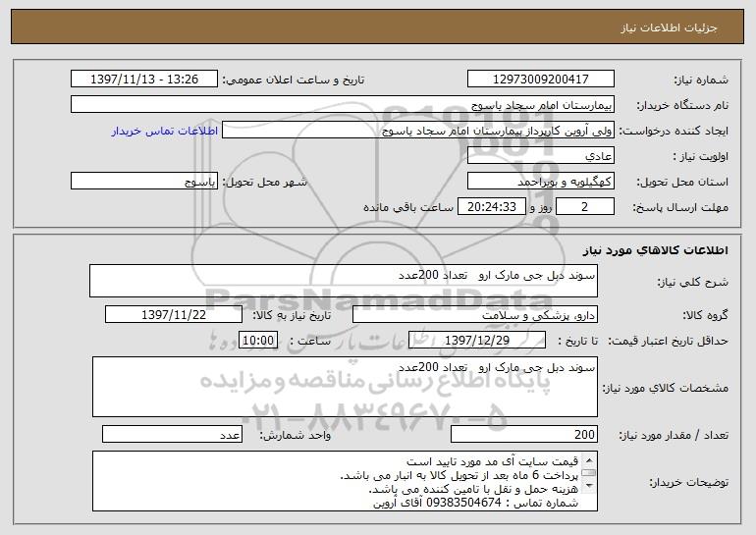Click the need number field 12973009200417
The height and width of the screenshot is (535, 756).
click(540, 80)
